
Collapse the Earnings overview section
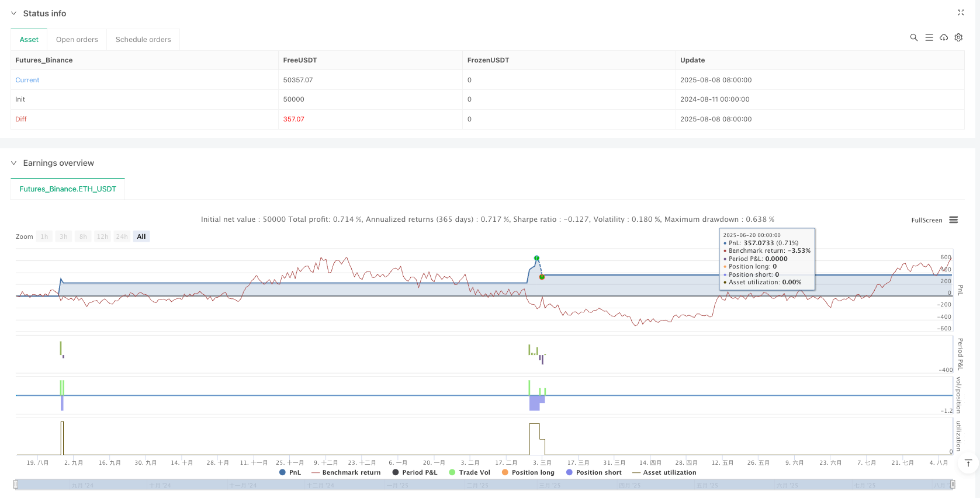13,163
